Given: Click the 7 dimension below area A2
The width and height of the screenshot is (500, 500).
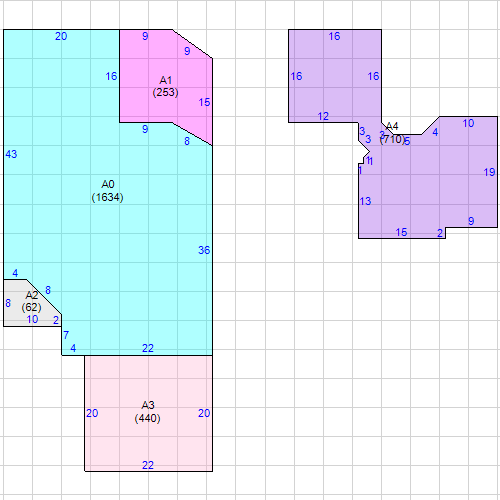Looking at the screenshot, I should coord(66,335).
